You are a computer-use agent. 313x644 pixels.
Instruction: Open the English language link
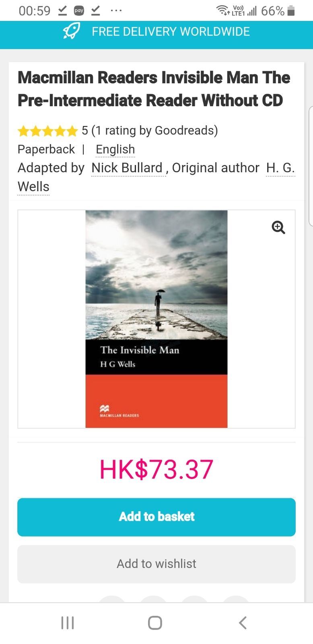(115, 149)
